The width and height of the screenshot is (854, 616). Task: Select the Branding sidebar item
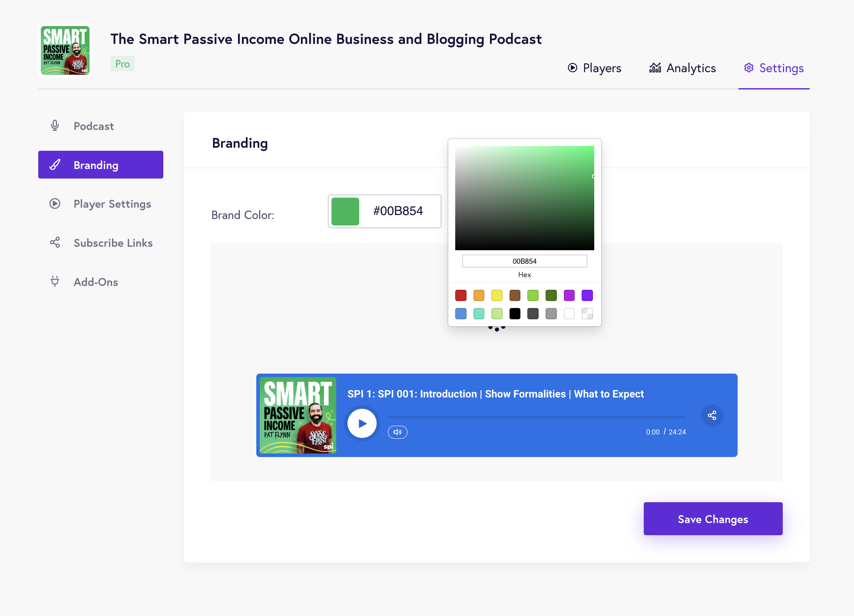101,165
